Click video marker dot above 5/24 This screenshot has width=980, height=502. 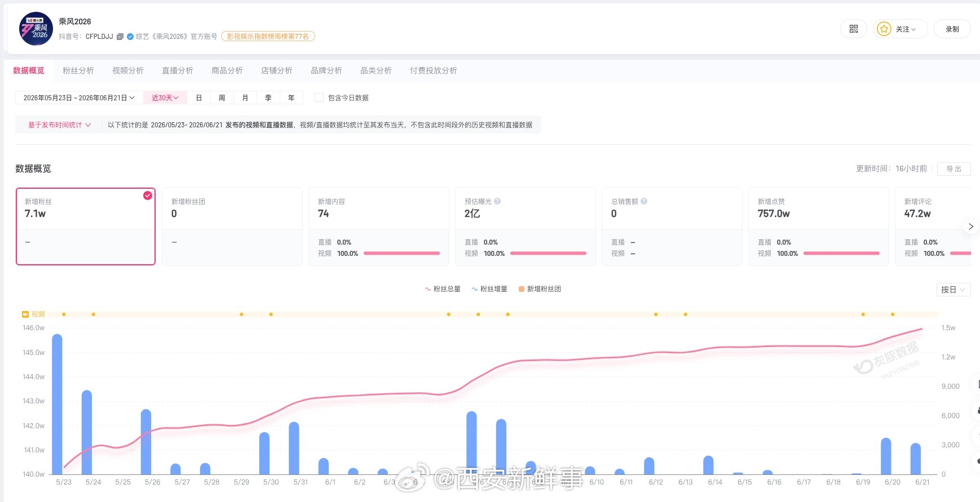[94, 314]
